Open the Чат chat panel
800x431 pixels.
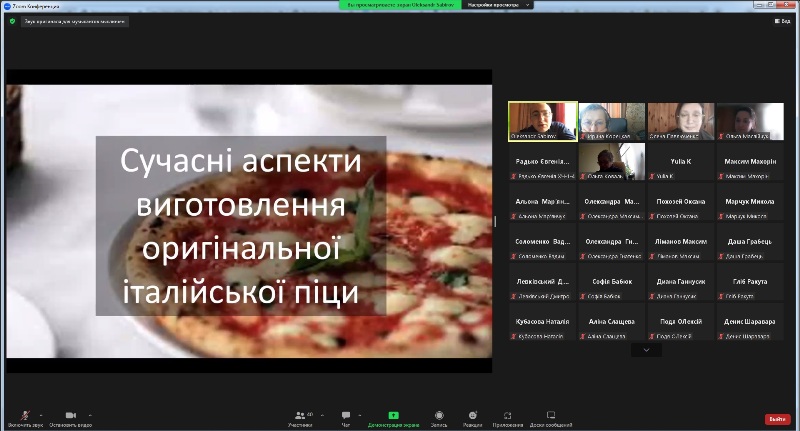(346, 417)
